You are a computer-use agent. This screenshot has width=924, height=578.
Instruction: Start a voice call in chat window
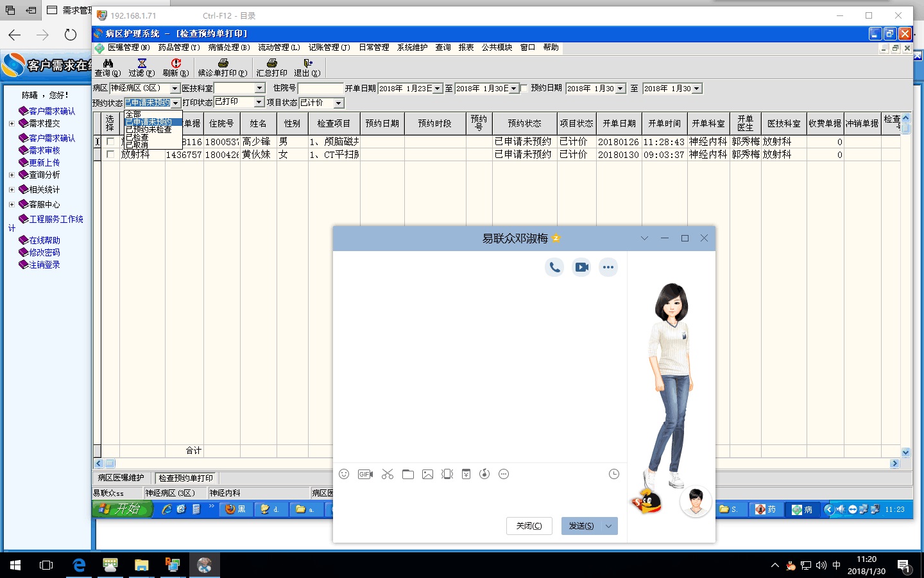[x=554, y=267]
